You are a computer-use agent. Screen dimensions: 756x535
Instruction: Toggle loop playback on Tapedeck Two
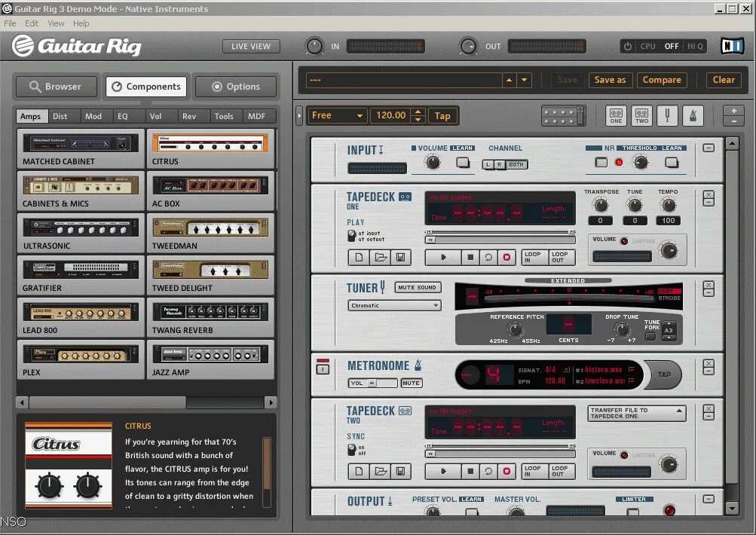488,472
